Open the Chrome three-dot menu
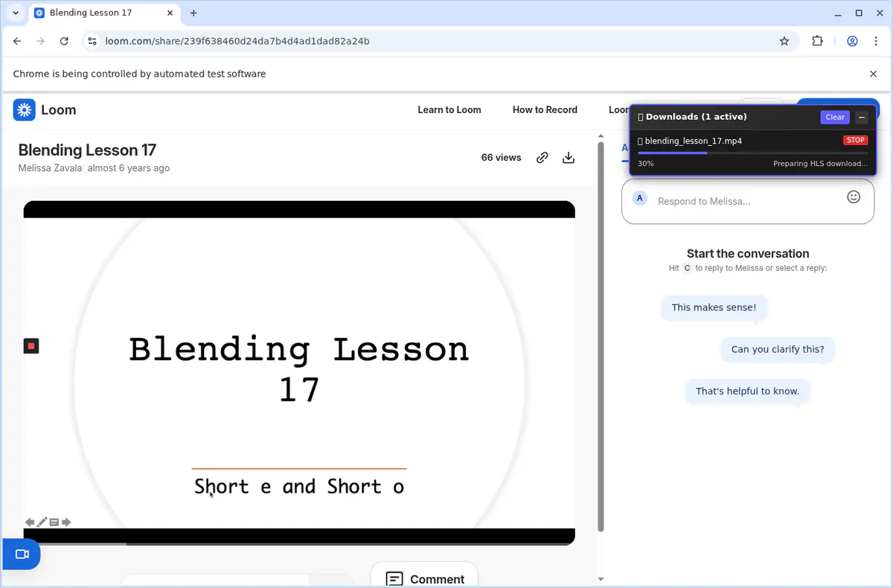 pos(876,41)
